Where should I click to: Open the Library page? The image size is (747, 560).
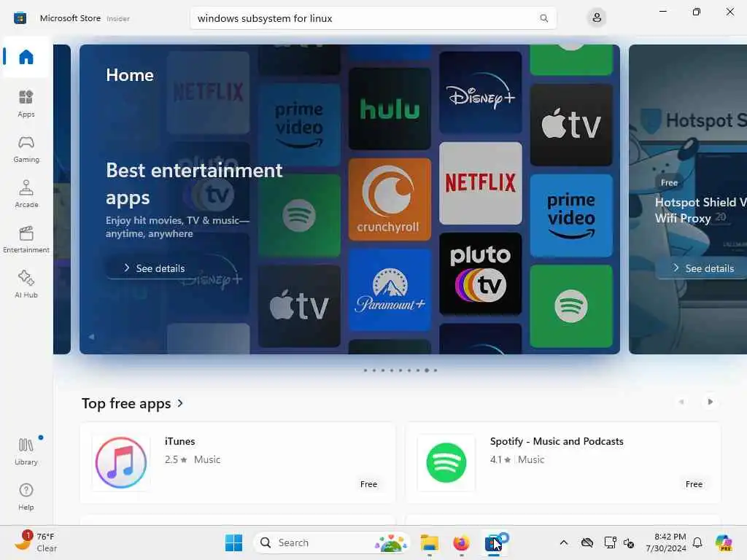26,451
